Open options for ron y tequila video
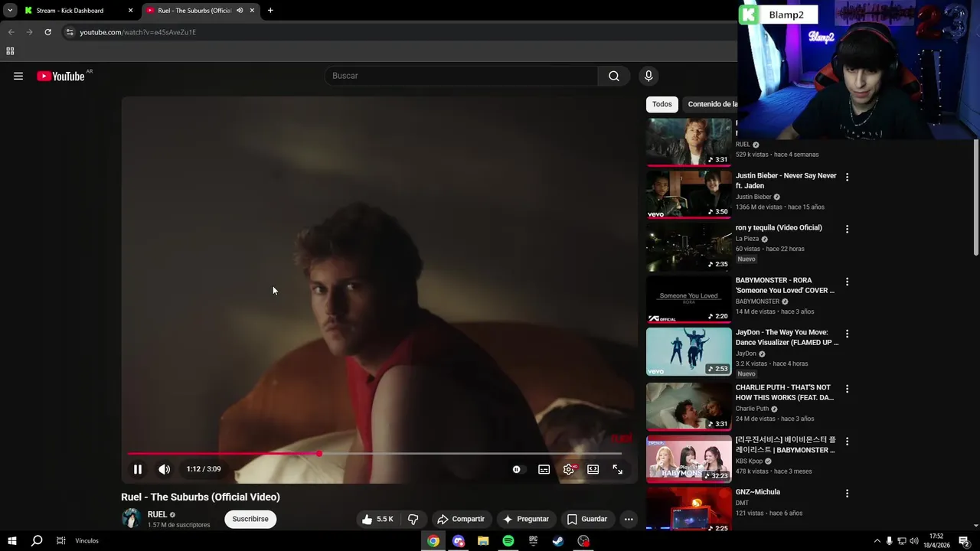The height and width of the screenshot is (551, 980). click(847, 229)
